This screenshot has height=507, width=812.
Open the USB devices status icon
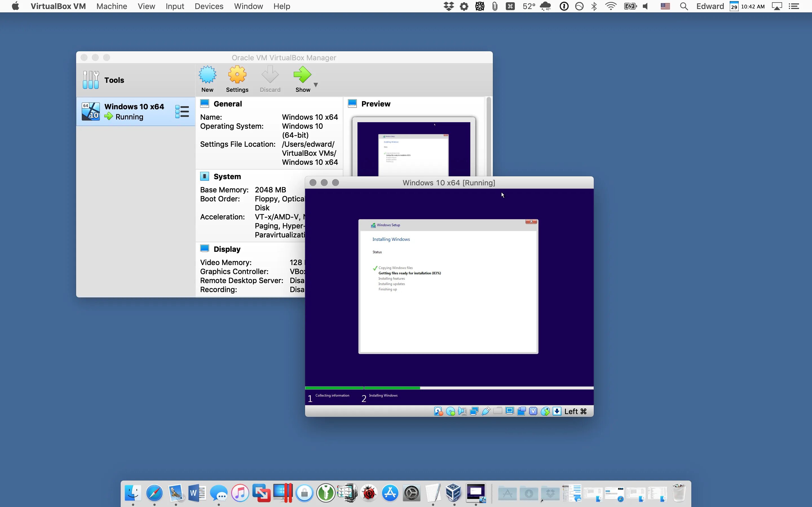click(486, 412)
